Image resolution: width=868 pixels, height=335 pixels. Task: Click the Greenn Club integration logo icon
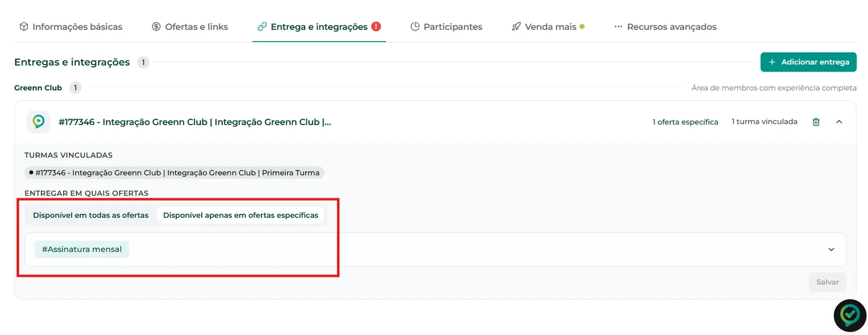tap(39, 122)
